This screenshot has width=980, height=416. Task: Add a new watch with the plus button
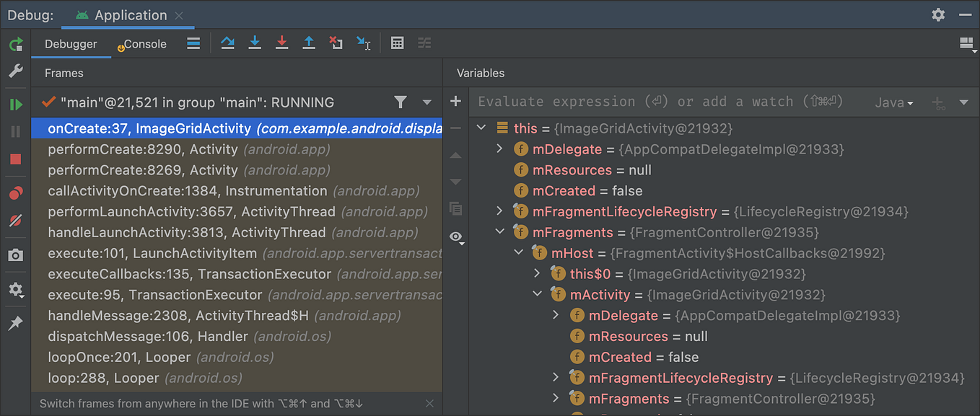[x=455, y=102]
